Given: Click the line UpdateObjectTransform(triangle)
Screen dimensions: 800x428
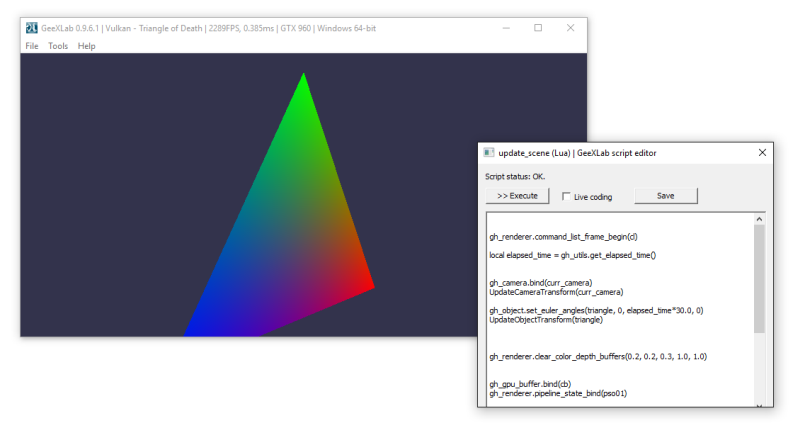Looking at the screenshot, I should coord(546,320).
